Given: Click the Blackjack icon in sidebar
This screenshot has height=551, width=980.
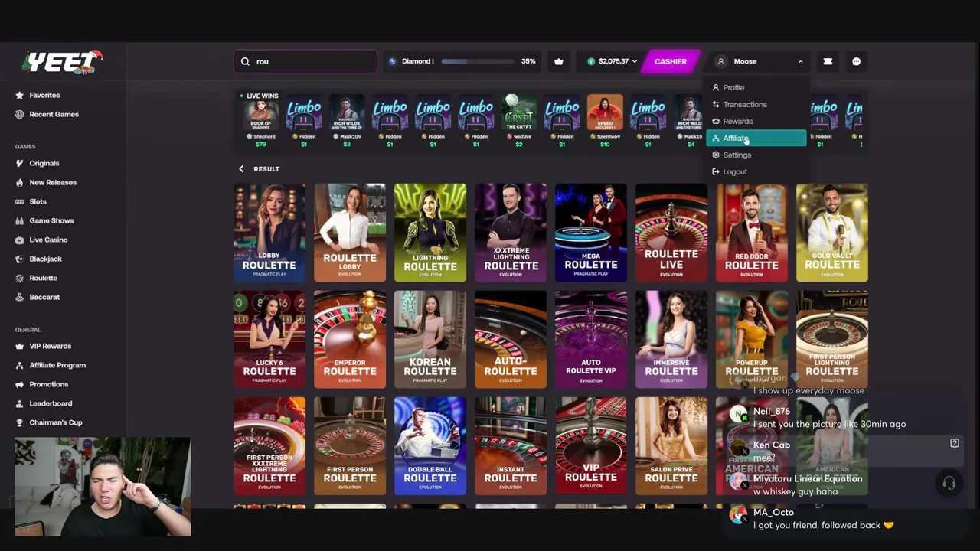Looking at the screenshot, I should (20, 259).
